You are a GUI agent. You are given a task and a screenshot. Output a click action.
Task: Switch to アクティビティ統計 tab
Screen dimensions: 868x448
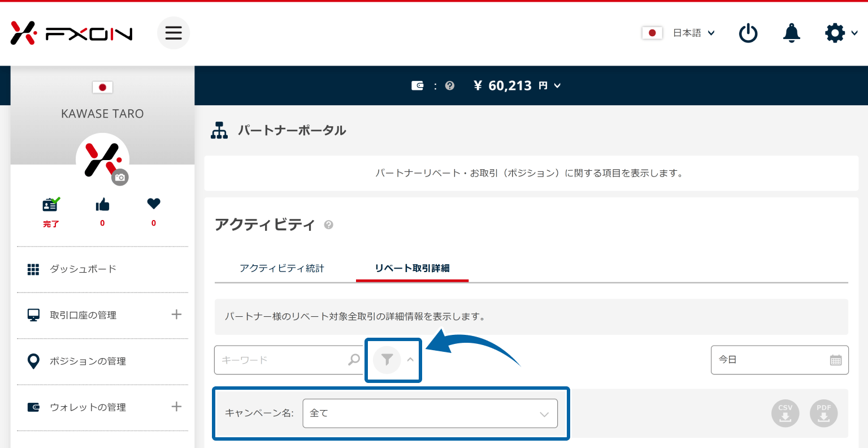click(282, 268)
